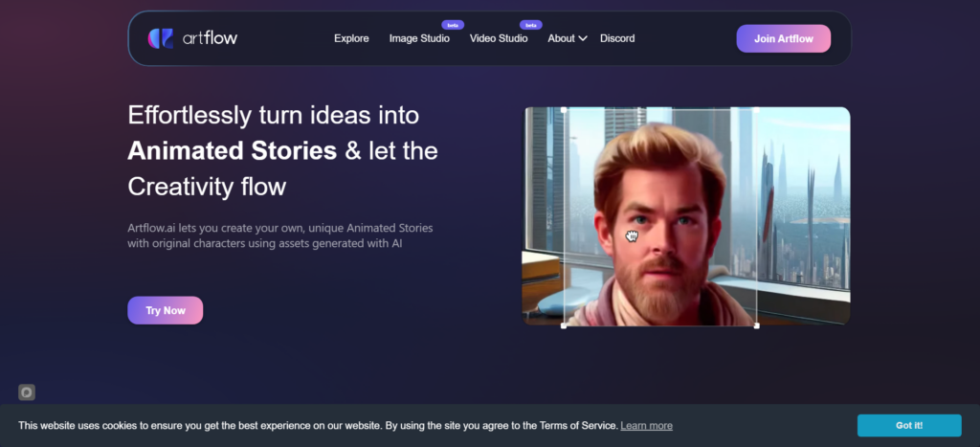Click the Try Now button
Screen dimensions: 980x447
click(x=165, y=310)
